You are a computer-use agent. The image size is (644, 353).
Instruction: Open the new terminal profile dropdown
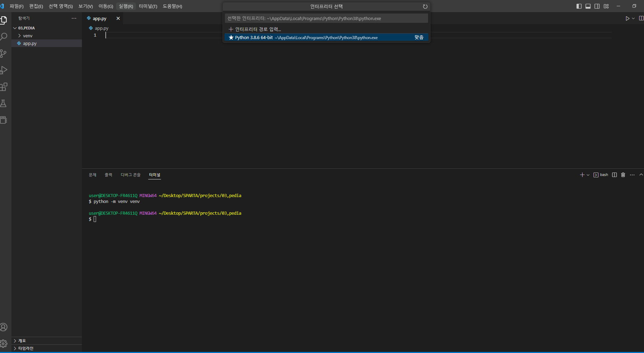click(588, 175)
